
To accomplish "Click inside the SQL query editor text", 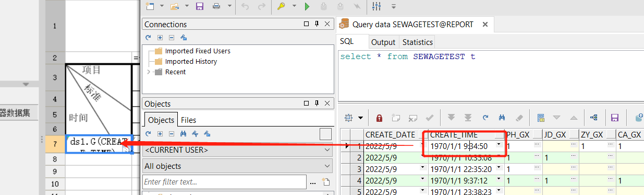I will coord(407,56).
